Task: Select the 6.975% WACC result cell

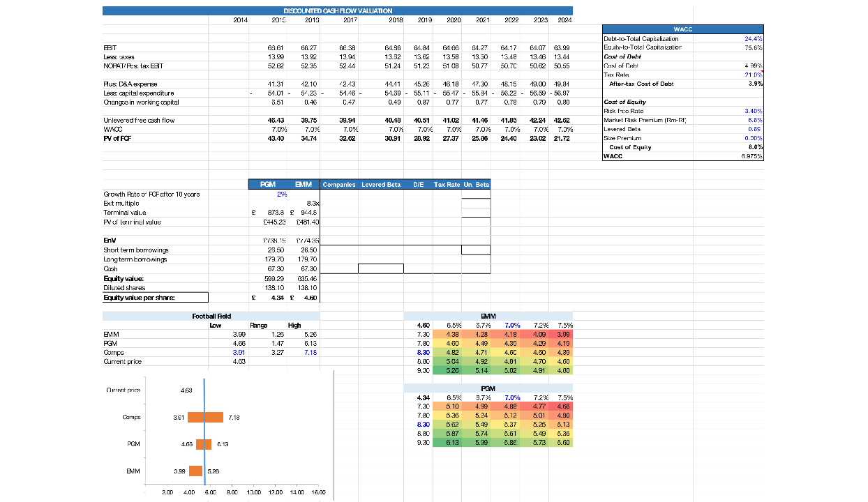Action: [x=752, y=156]
